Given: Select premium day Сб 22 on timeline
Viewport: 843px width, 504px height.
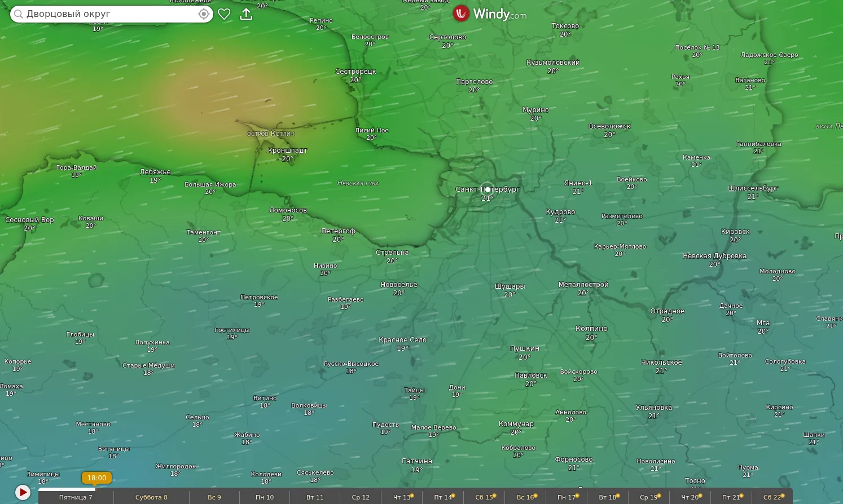Looking at the screenshot, I should coord(772,497).
